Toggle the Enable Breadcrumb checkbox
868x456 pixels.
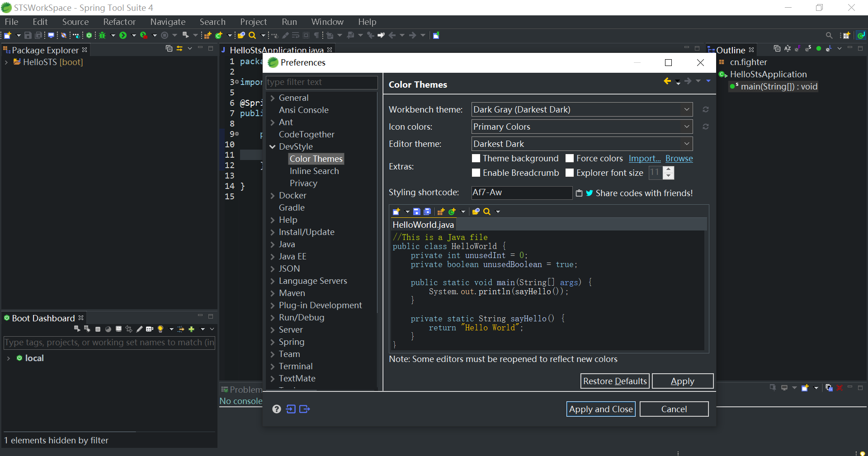point(476,173)
